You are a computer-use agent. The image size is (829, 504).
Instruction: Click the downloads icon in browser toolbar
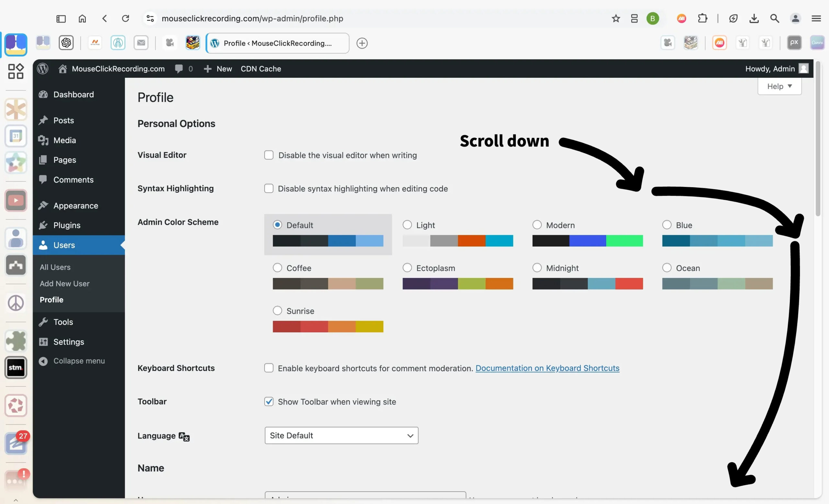coord(754,18)
